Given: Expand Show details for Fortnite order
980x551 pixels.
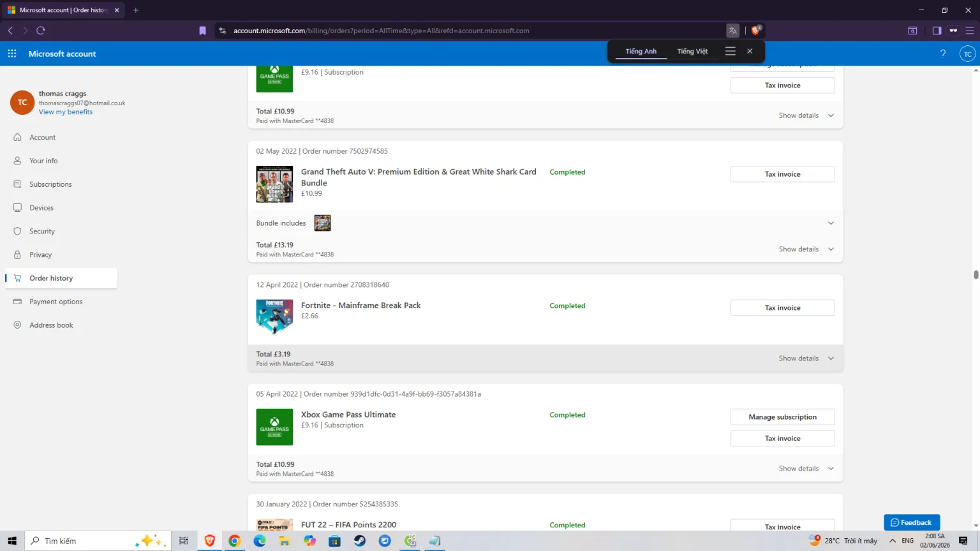Looking at the screenshot, I should [x=806, y=358].
